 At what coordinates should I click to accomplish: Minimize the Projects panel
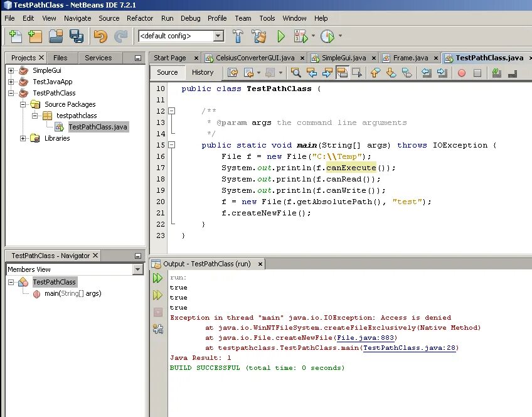coord(138,58)
